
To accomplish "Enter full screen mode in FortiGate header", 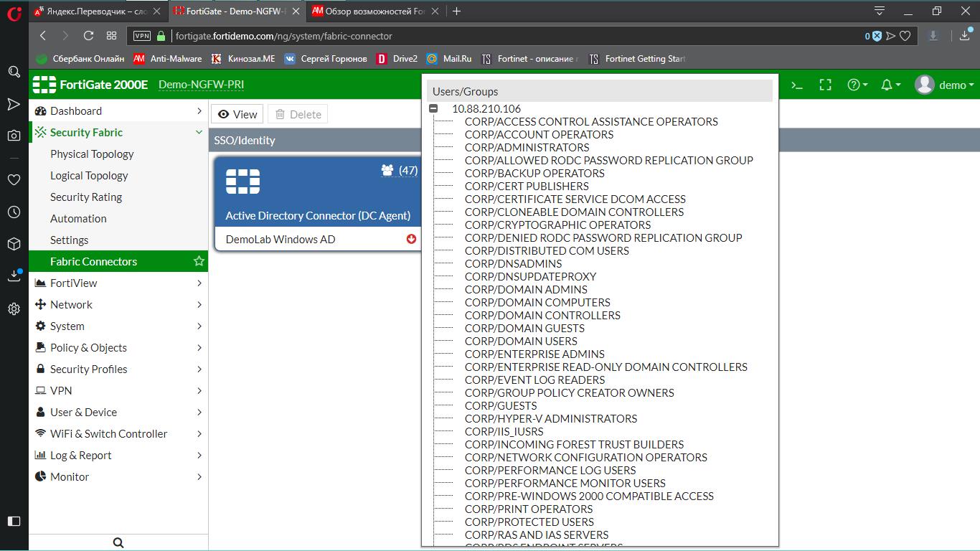I will tap(826, 85).
